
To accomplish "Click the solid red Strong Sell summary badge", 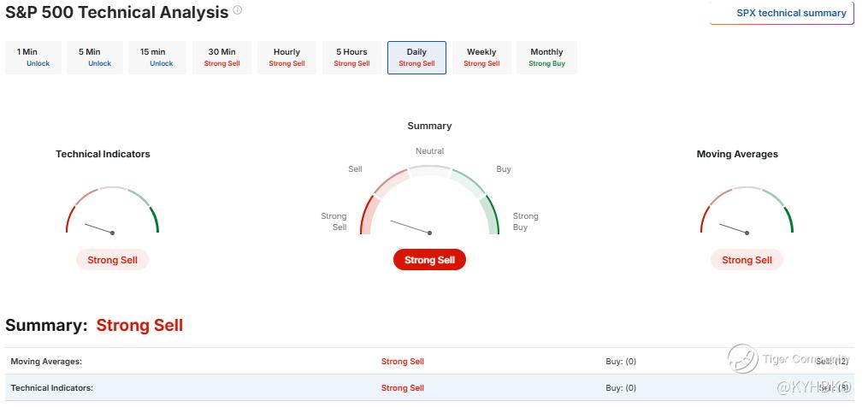I will click(x=429, y=260).
